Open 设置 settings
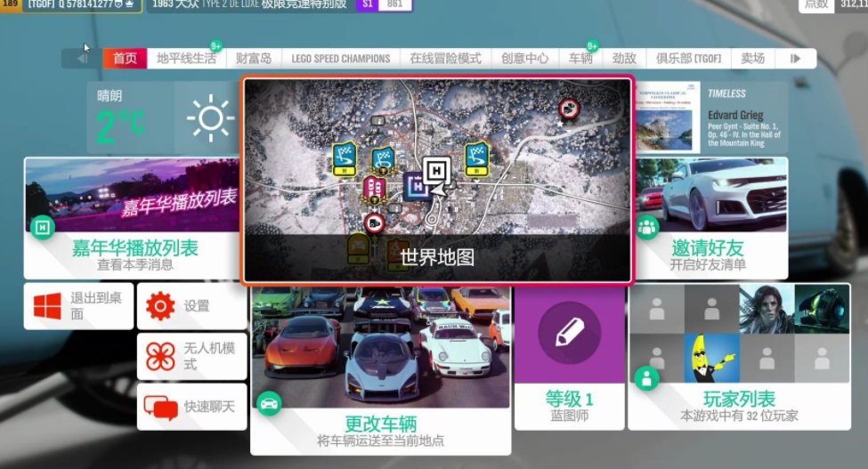This screenshot has width=868, height=469. click(x=191, y=306)
